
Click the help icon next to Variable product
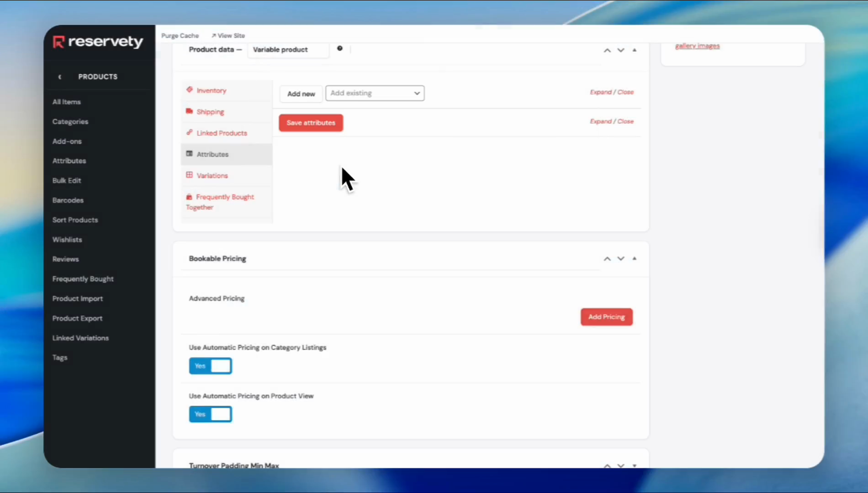[x=339, y=48]
